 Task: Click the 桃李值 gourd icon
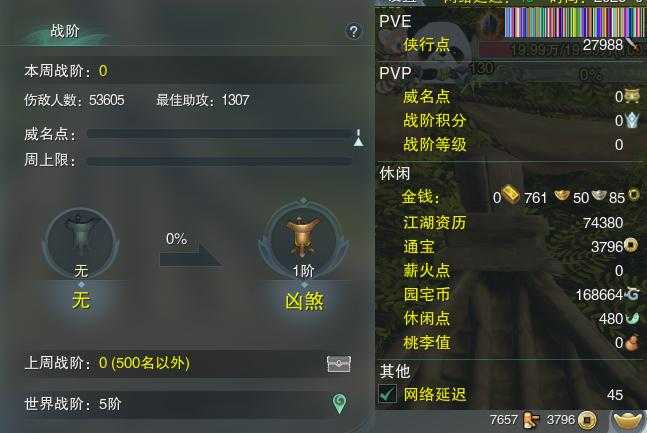tap(632, 343)
